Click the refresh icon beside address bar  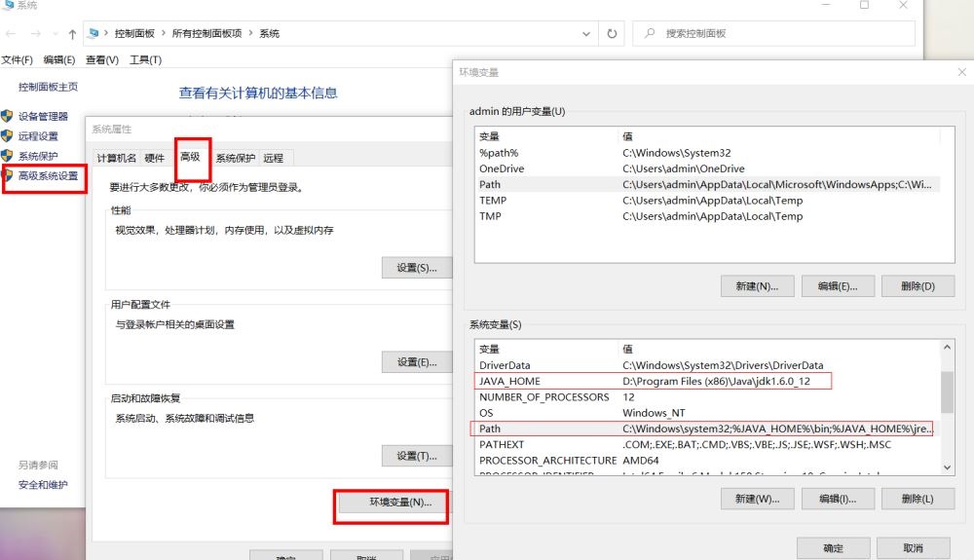[x=612, y=33]
